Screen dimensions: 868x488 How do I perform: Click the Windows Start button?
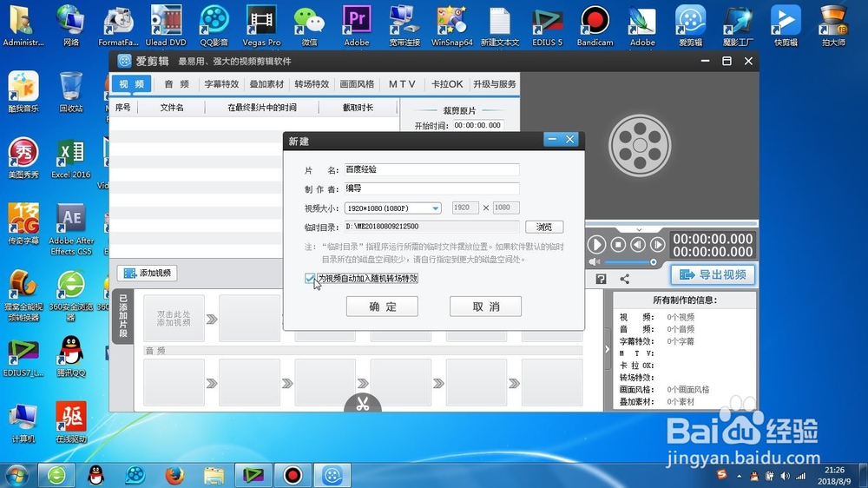pos(16,475)
